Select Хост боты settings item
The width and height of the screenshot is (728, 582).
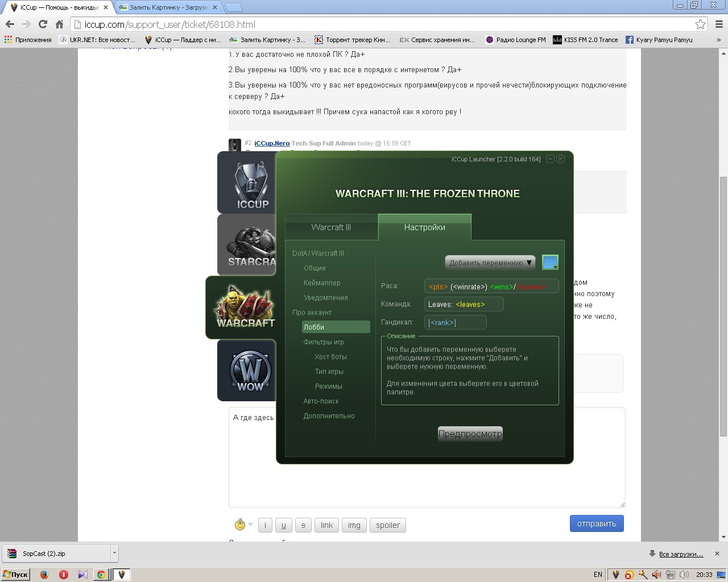(330, 357)
